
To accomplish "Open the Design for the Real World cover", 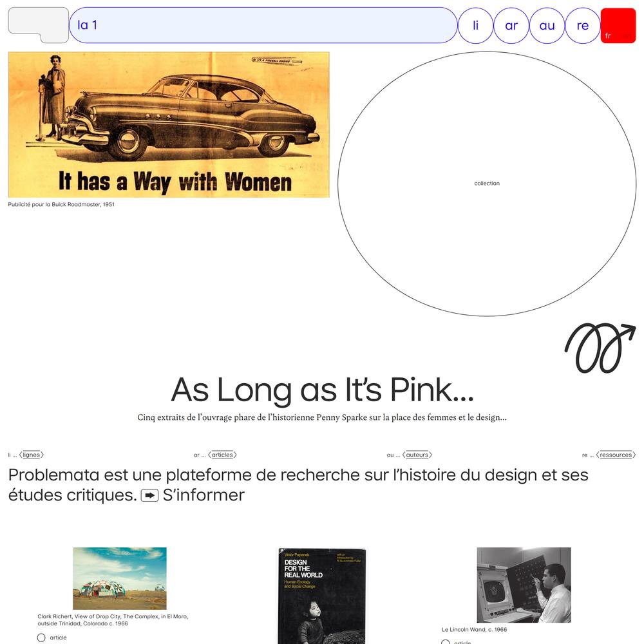I will pyautogui.click(x=321, y=596).
